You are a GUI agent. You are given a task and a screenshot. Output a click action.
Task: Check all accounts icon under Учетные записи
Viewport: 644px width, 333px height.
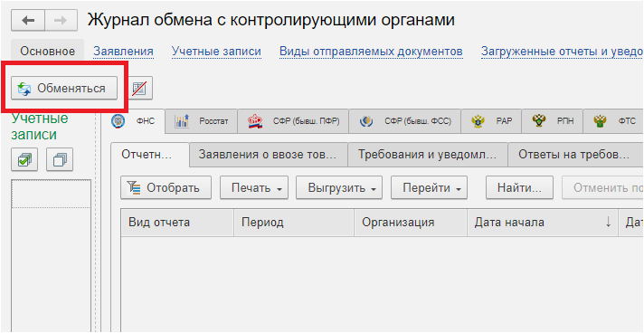click(x=24, y=160)
